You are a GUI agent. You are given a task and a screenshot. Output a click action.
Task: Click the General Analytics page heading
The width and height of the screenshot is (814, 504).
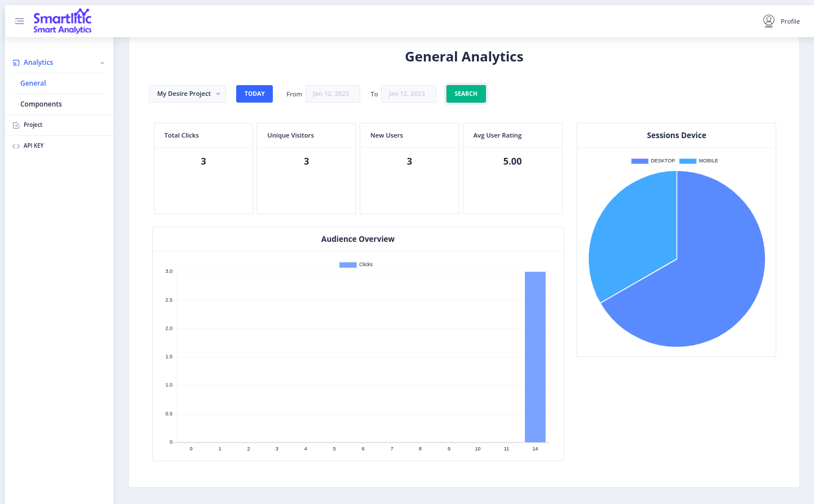[x=464, y=57]
